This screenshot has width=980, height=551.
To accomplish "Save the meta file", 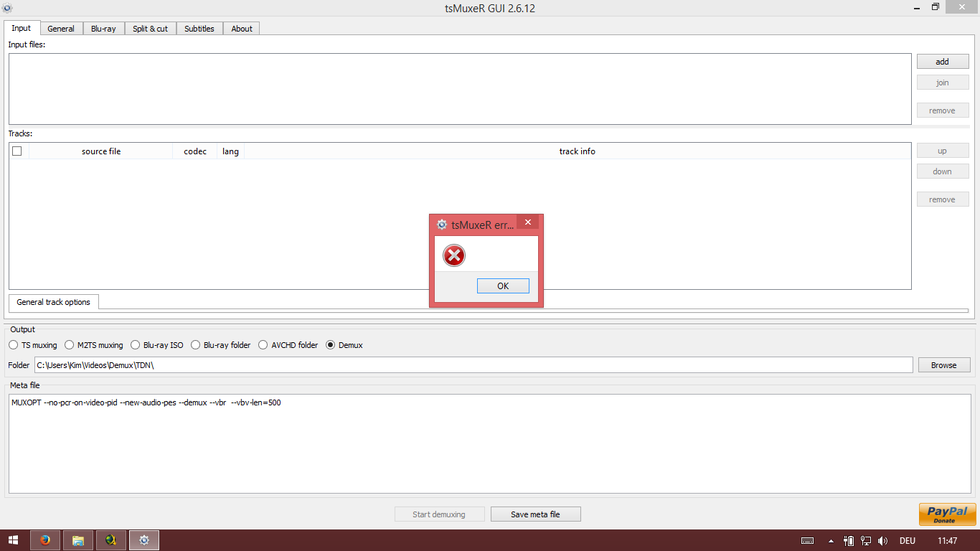I will point(535,514).
